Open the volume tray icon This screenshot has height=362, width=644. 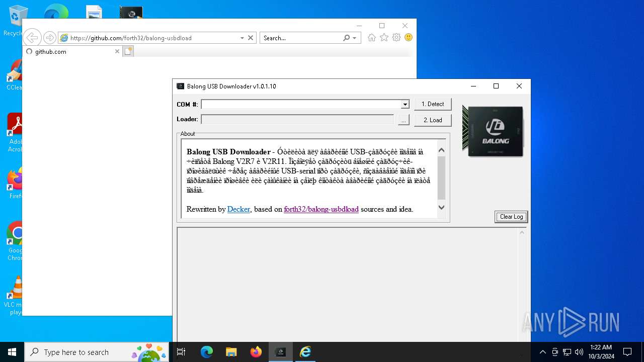(x=579, y=352)
